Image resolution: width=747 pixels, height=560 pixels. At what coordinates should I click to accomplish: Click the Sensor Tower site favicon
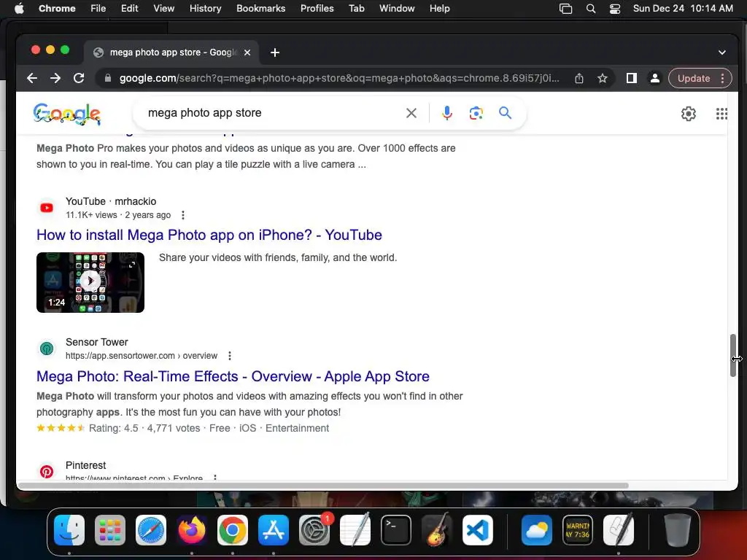click(47, 349)
